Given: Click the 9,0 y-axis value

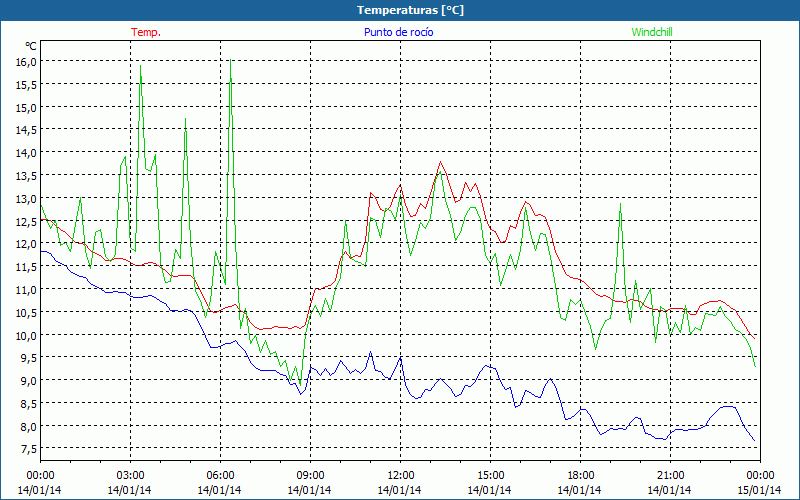Looking at the screenshot, I should pyautogui.click(x=29, y=381).
